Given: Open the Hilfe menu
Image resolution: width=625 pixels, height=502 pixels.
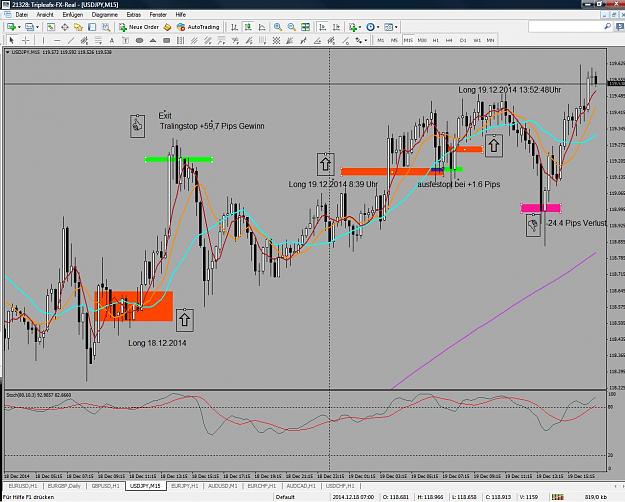Looking at the screenshot, I should tap(181, 15).
